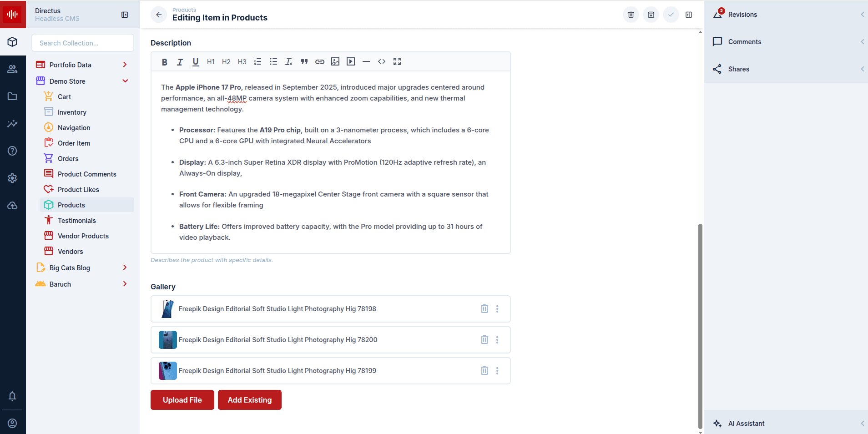
Task: Open the Inventory collection
Action: 87,112
